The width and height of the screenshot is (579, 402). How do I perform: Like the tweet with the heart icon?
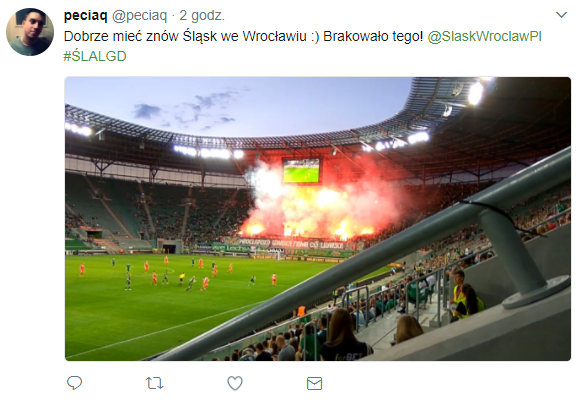(x=235, y=383)
